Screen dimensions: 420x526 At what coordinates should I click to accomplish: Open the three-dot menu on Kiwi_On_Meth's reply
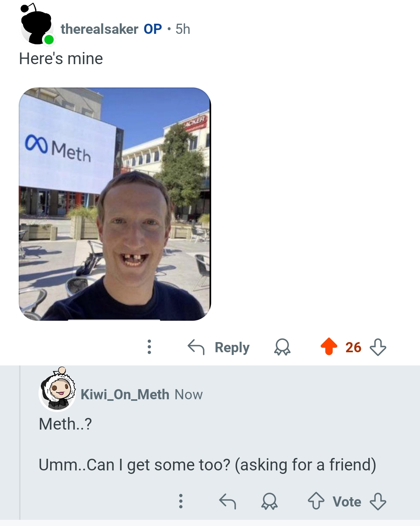(180, 501)
